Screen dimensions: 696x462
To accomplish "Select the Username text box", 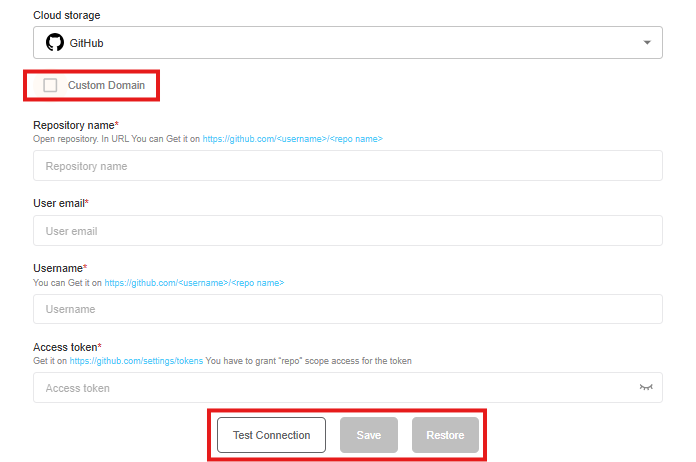I will coord(347,309).
